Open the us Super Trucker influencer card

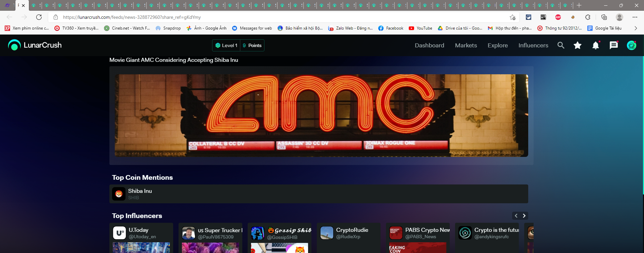(210, 238)
